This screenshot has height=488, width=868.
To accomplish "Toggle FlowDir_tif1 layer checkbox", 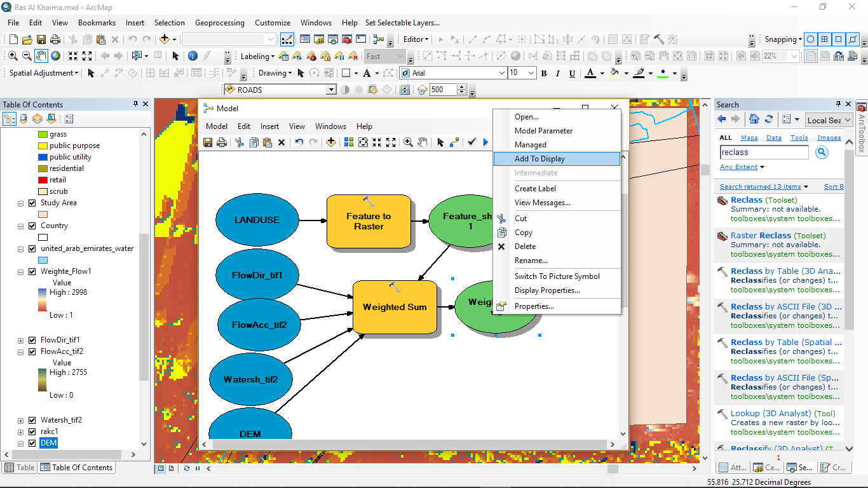I will (32, 340).
